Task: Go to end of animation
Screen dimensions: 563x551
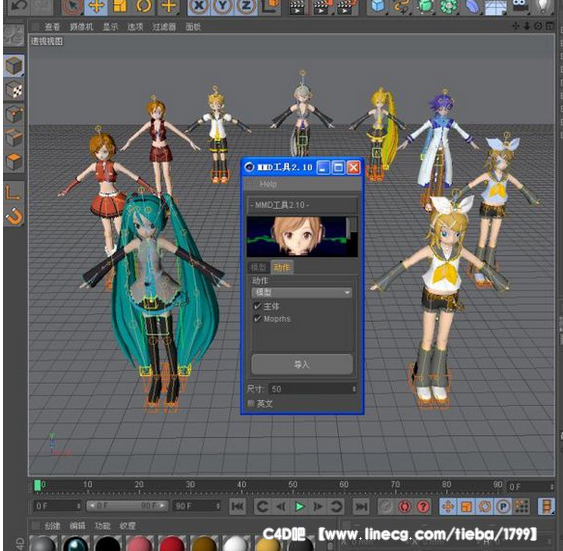Action: click(361, 506)
